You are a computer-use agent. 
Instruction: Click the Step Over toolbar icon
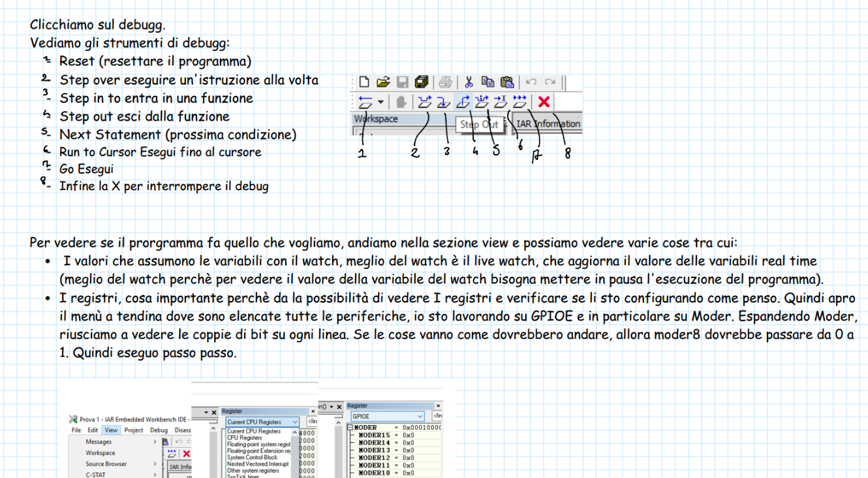pos(425,102)
